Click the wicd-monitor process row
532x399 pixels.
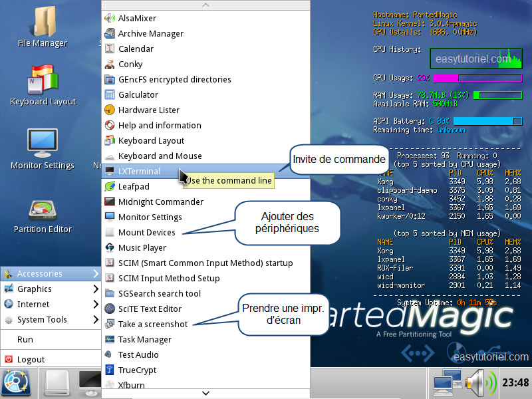click(x=449, y=285)
